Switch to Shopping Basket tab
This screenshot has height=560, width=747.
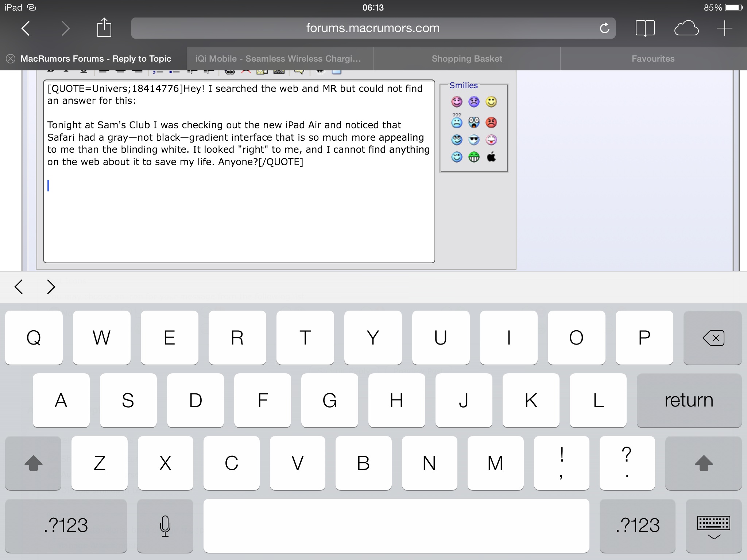[x=467, y=59]
